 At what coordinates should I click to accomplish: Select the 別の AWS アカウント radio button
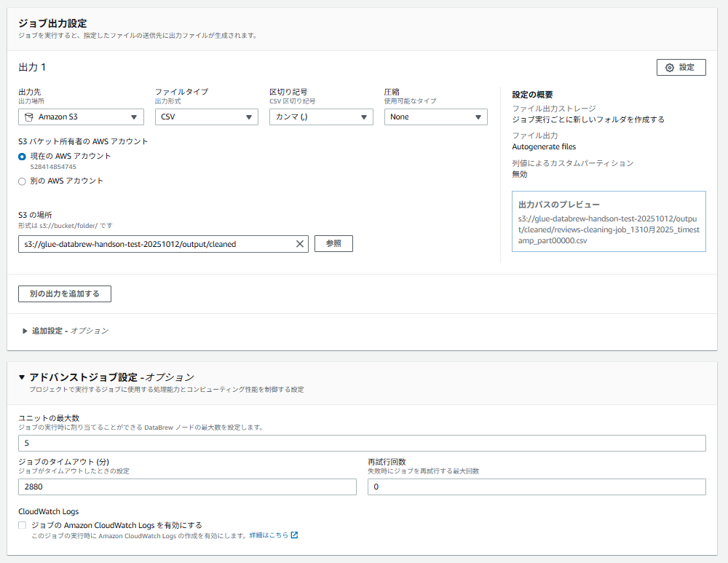[x=22, y=181]
